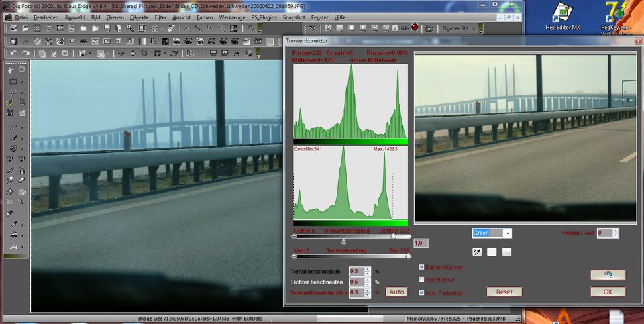Click the Redo arrow icon
The width and height of the screenshot is (644, 324).
[x=25, y=53]
